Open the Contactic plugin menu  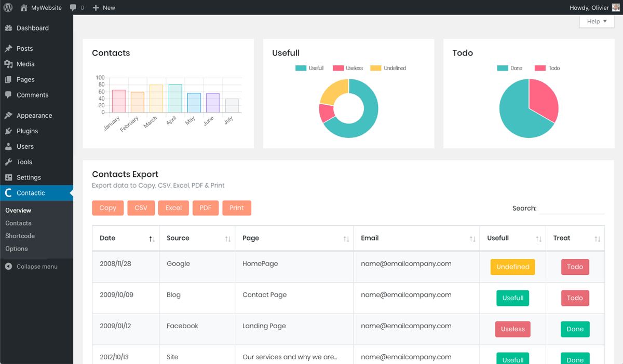tap(31, 193)
